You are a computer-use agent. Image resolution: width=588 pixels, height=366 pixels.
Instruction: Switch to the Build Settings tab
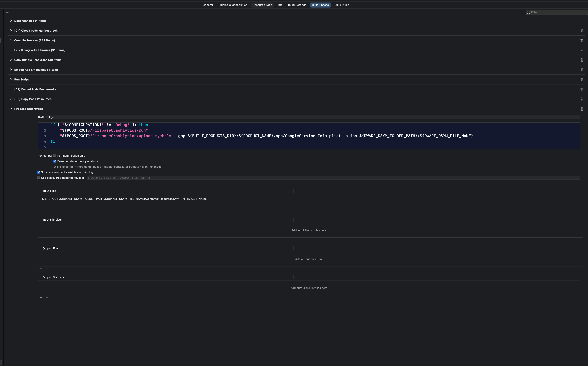pyautogui.click(x=297, y=5)
